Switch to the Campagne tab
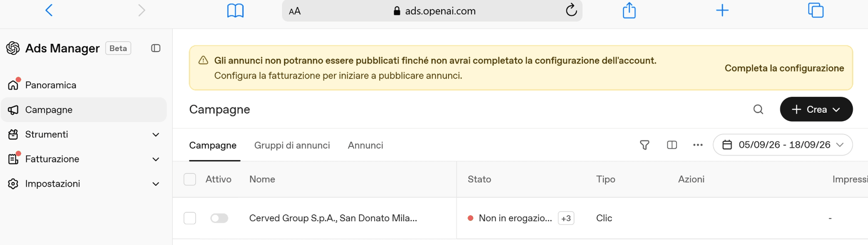Image resolution: width=868 pixels, height=245 pixels. [213, 145]
